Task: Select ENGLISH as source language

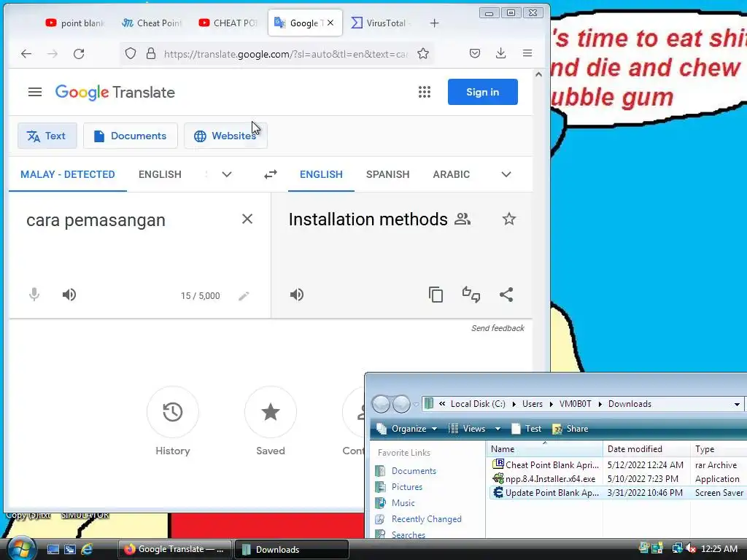Action: click(160, 174)
